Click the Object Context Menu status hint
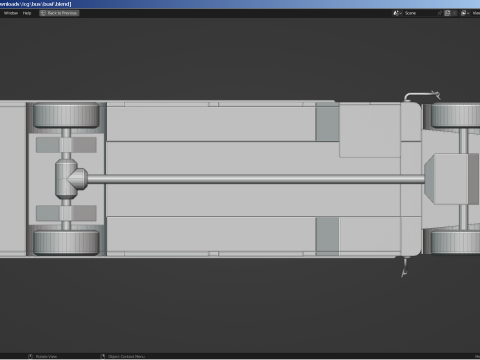The width and height of the screenshot is (480, 360). coord(123,356)
